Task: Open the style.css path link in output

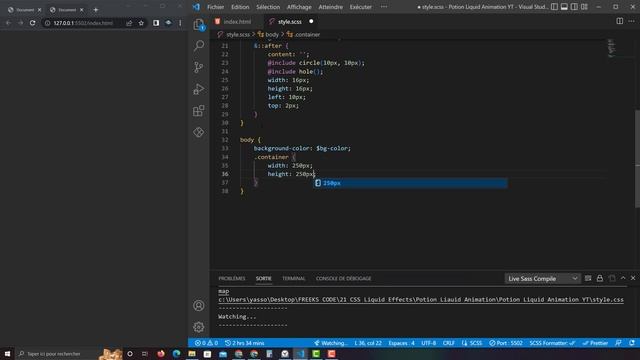Action: click(421, 300)
